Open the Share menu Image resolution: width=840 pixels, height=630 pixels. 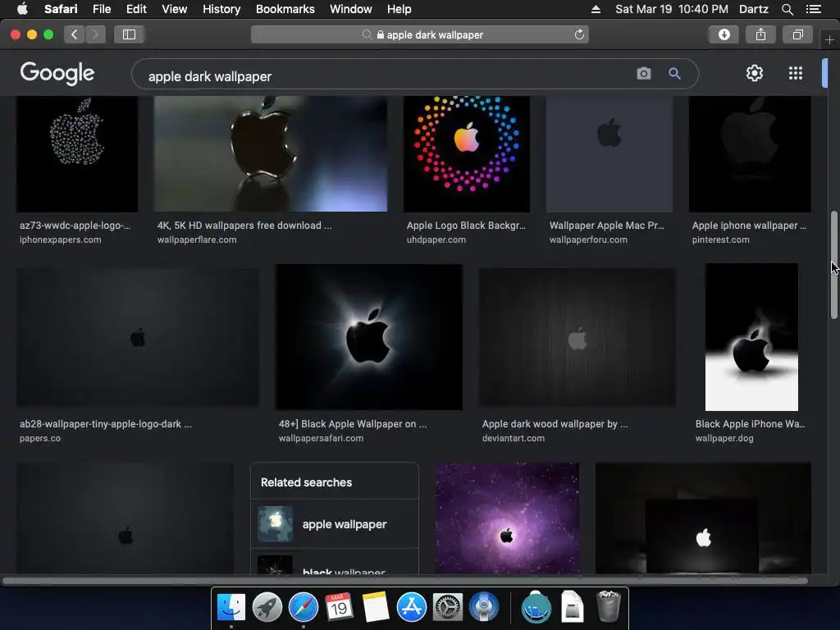coord(760,34)
